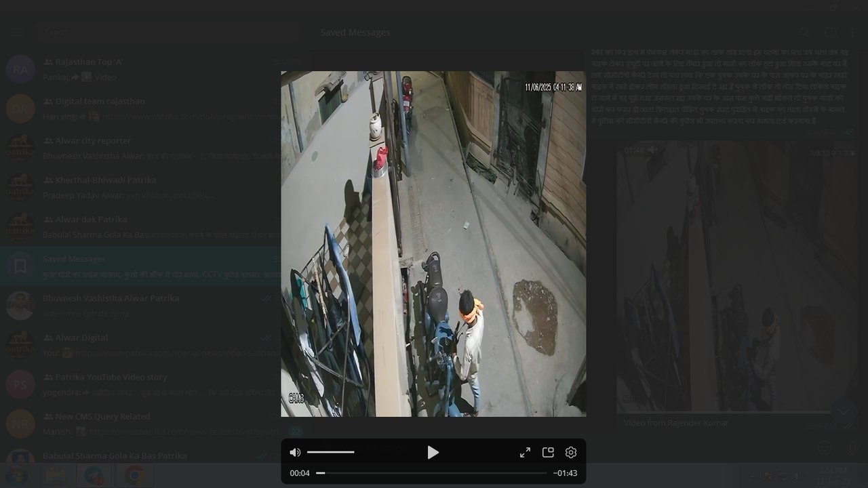Play the CCTV video
868x488 pixels.
(x=433, y=453)
